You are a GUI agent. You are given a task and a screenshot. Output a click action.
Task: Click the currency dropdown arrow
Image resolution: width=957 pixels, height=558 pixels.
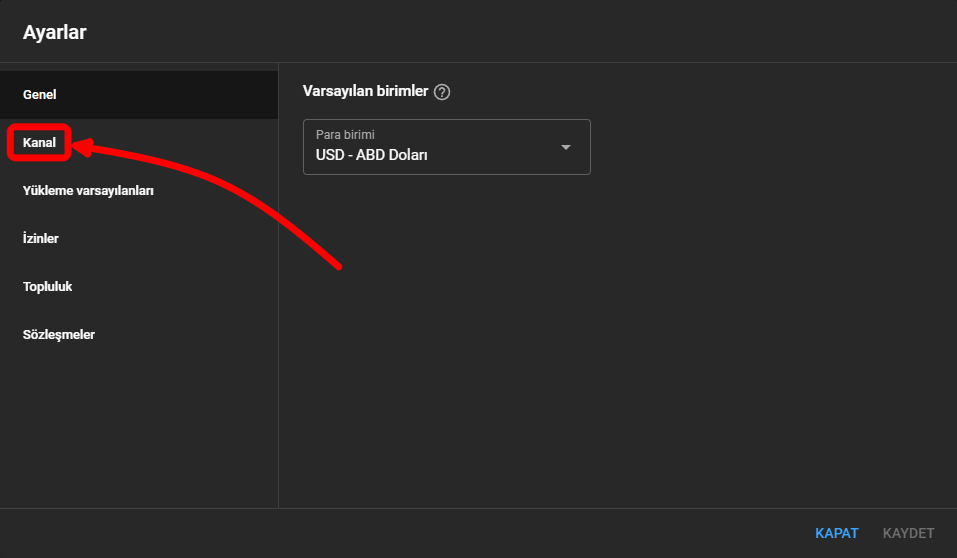pyautogui.click(x=565, y=147)
